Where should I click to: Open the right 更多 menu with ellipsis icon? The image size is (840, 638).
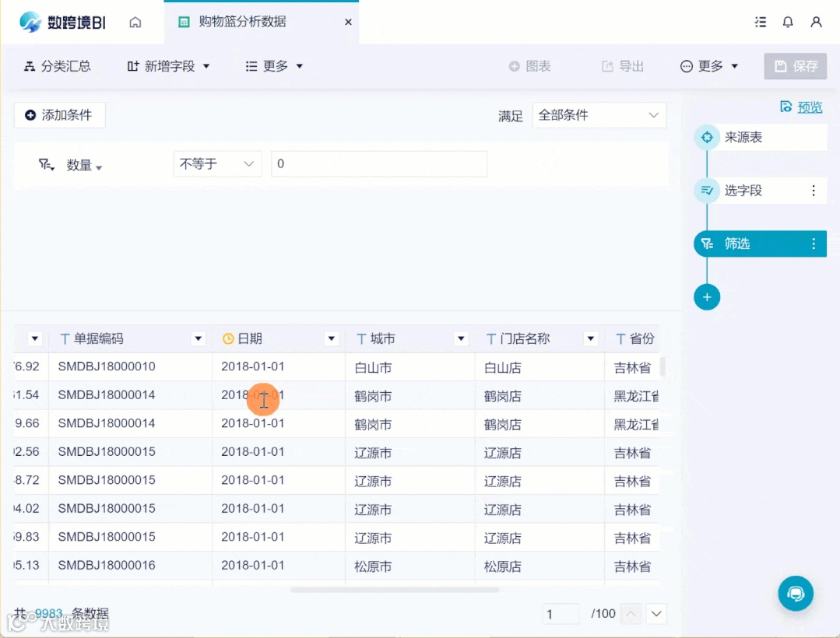click(x=709, y=66)
